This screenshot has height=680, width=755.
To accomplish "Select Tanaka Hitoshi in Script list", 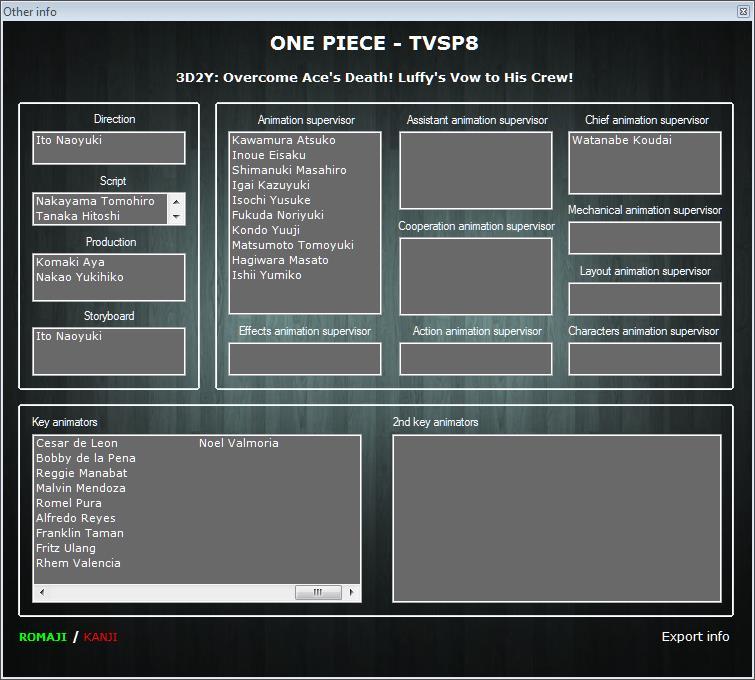I will (78, 216).
